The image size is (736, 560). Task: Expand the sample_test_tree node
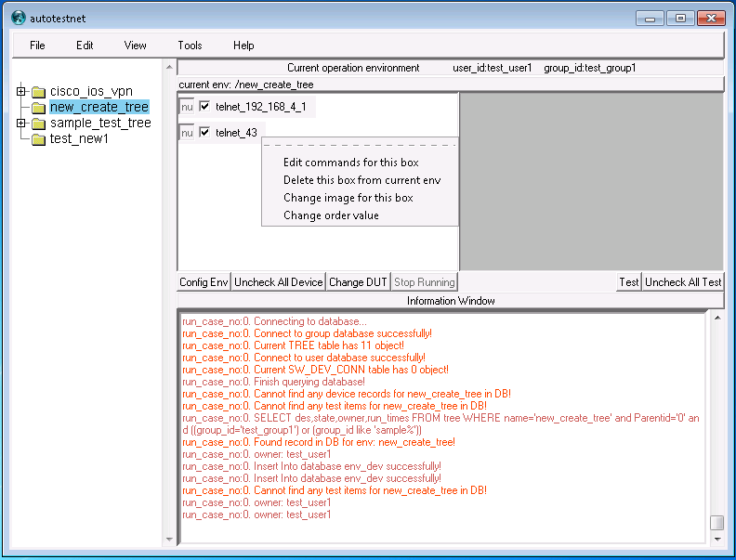21,124
